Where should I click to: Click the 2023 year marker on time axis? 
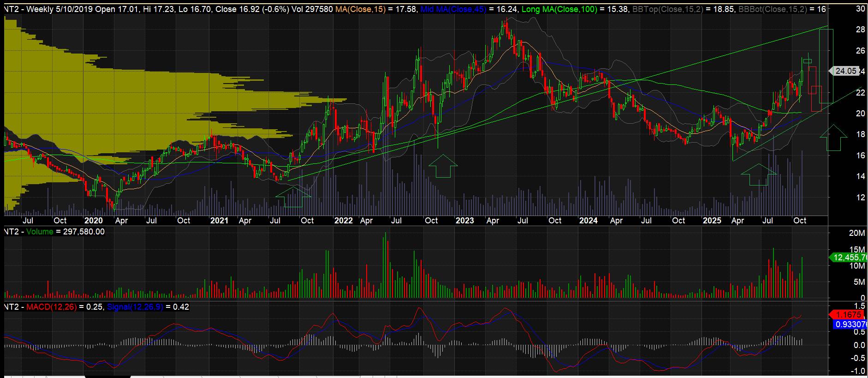pyautogui.click(x=464, y=221)
